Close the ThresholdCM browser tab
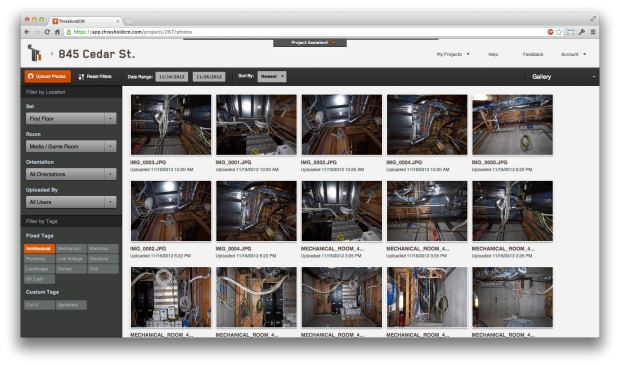 [x=117, y=21]
